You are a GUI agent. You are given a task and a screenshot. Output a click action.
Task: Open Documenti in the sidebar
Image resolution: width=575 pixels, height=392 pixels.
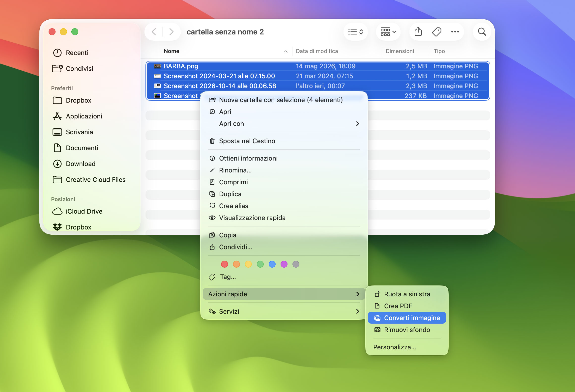(75, 148)
